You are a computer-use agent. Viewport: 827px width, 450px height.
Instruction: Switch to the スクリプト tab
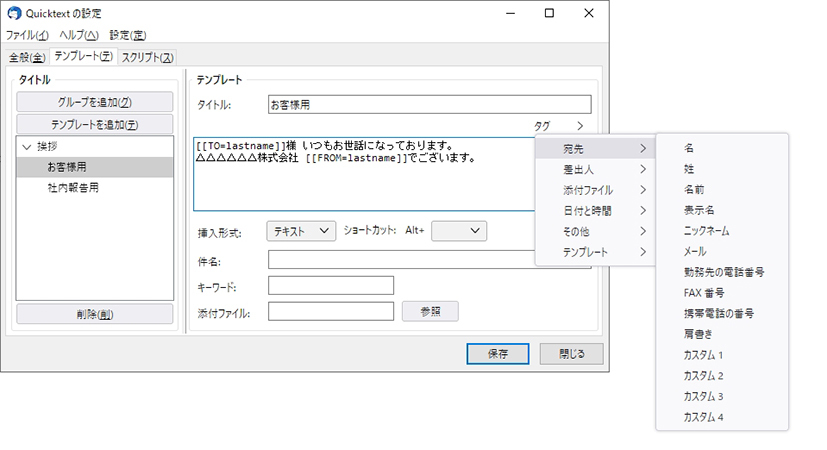click(147, 57)
